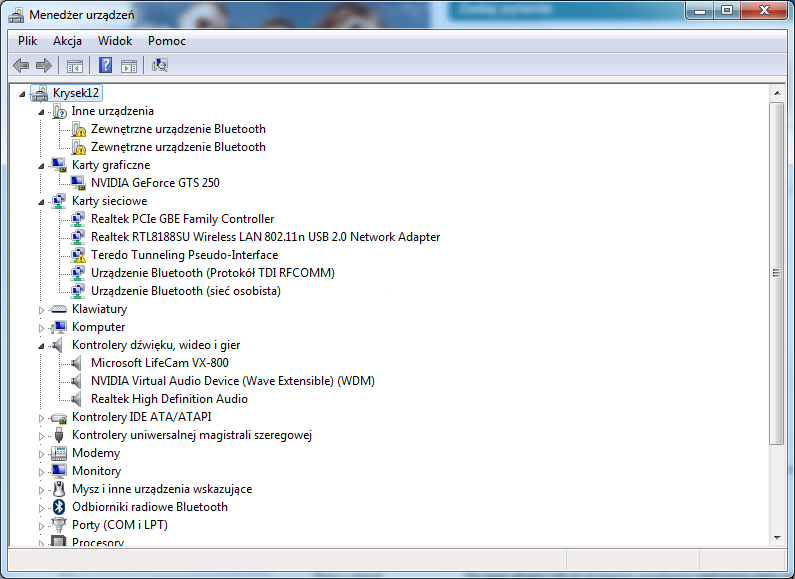
Task: Click the blue Help question mark icon
Action: pos(105,65)
